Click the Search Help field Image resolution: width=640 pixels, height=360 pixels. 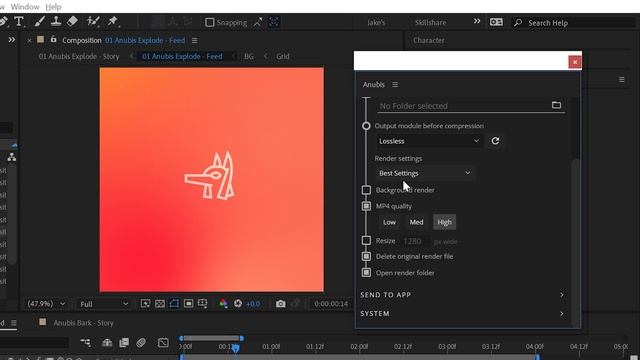click(x=573, y=23)
